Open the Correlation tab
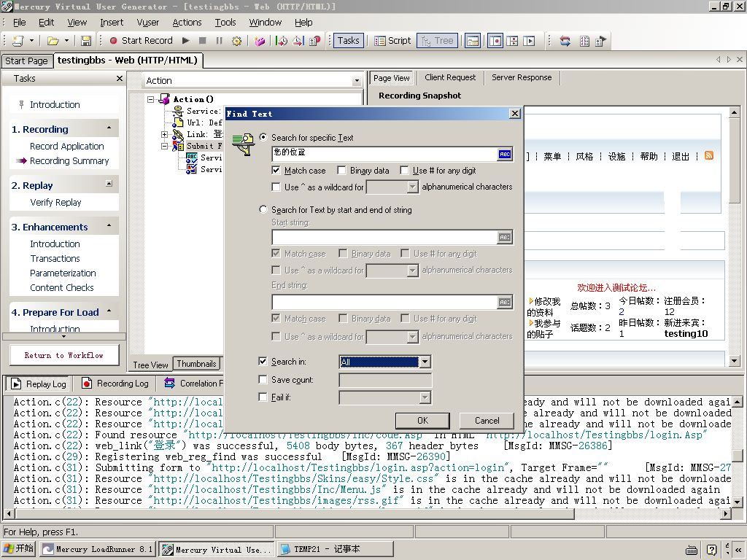Screen dimensions: 747x560 click(x=193, y=384)
